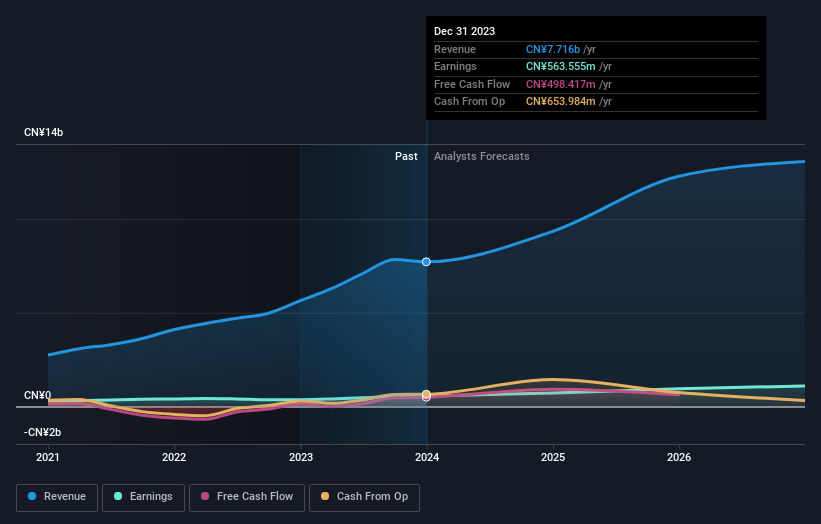This screenshot has width=821, height=524.
Task: Click the Free Cash Flow label in tooltip
Action: [x=472, y=84]
